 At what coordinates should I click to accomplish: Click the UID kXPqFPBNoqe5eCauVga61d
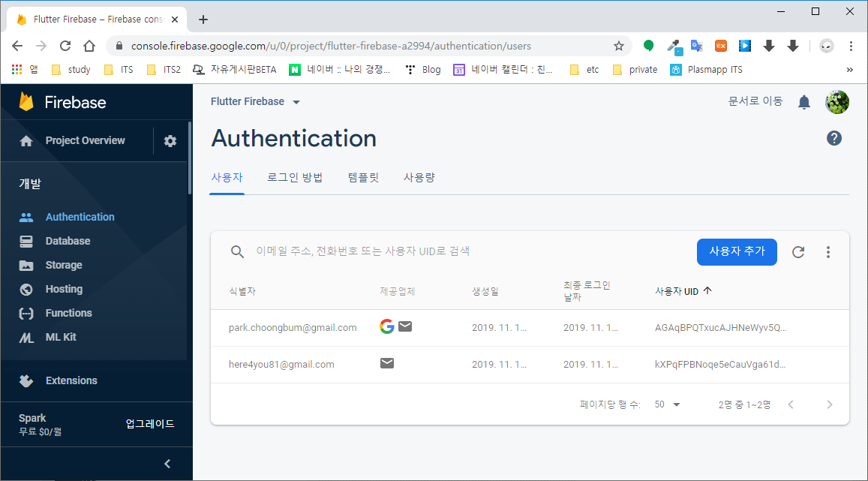pos(719,365)
